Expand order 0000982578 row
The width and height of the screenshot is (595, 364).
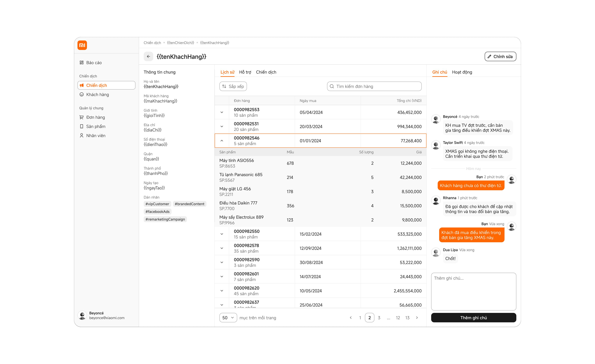(x=222, y=248)
